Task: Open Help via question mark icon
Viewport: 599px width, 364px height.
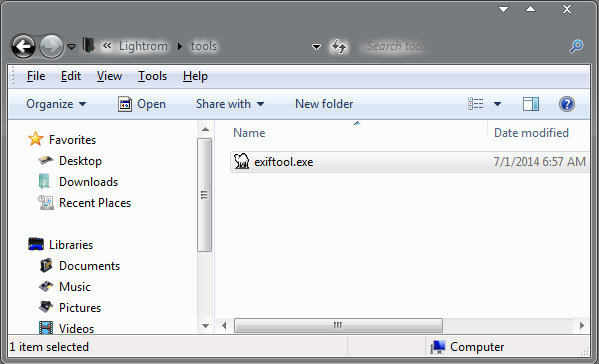Action: tap(567, 104)
